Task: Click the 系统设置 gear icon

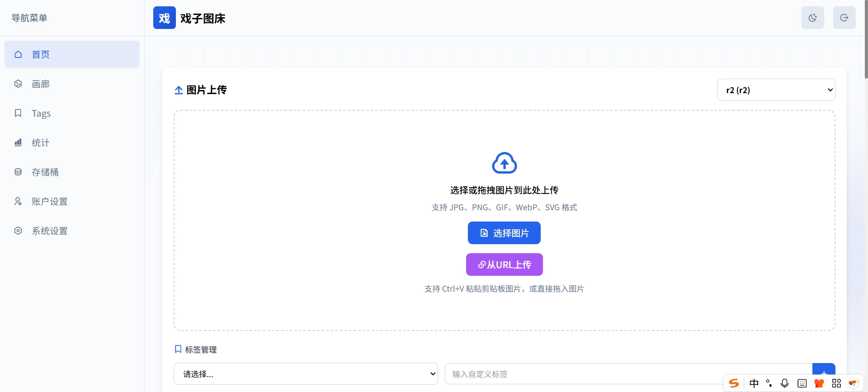Action: pyautogui.click(x=18, y=231)
